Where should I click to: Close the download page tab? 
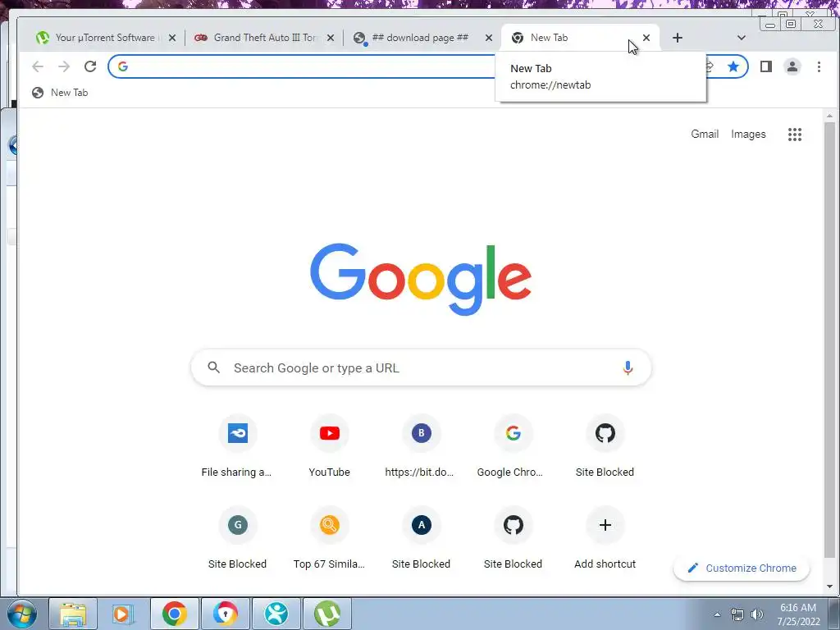coord(489,38)
